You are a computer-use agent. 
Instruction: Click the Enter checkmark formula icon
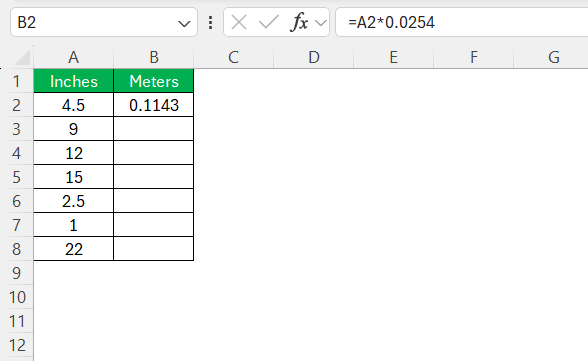click(268, 22)
